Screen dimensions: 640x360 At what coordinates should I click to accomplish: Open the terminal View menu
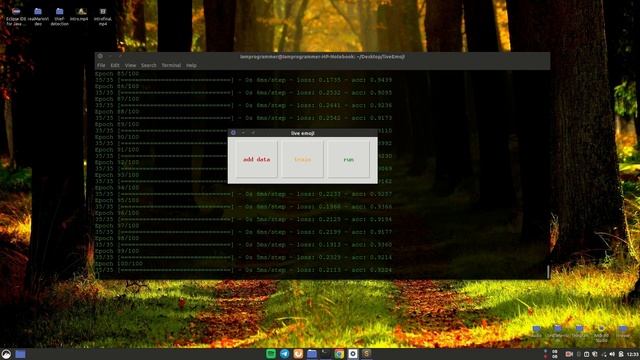(130, 65)
